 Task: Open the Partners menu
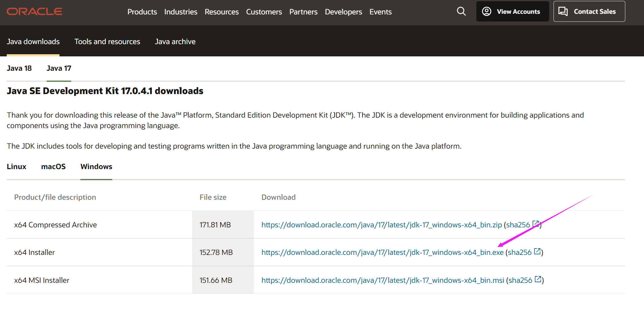pyautogui.click(x=303, y=12)
